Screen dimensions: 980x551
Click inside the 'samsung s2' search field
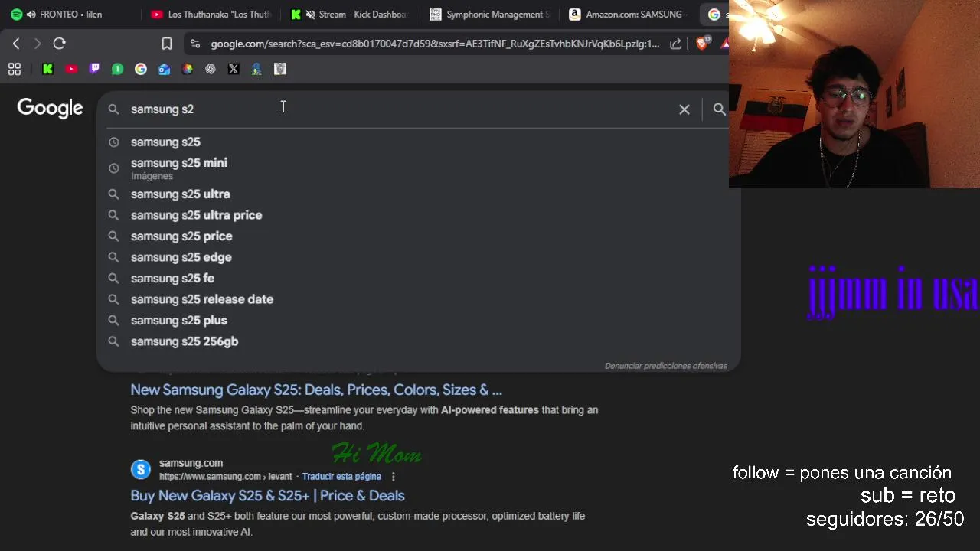[x=398, y=109]
